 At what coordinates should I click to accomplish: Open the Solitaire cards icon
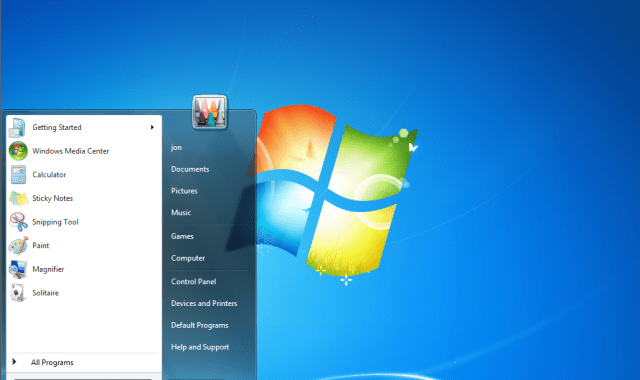[18, 293]
